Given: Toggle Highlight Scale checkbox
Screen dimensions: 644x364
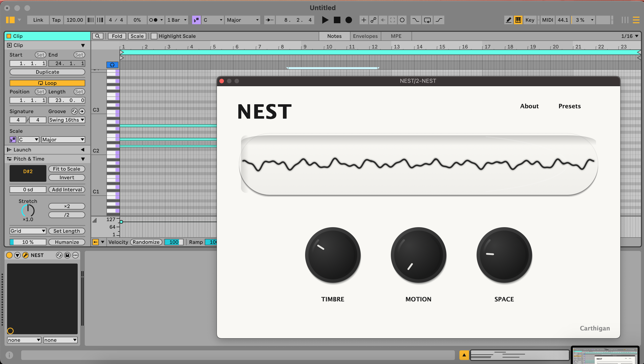Looking at the screenshot, I should [154, 36].
